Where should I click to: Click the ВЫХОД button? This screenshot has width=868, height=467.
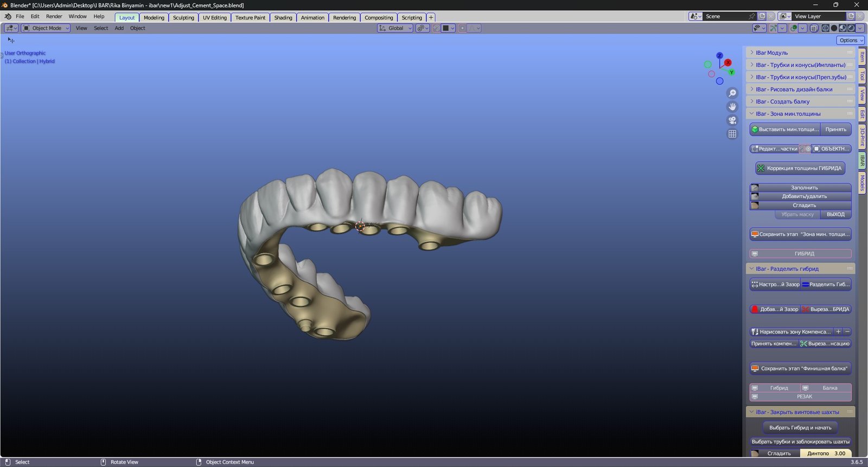pyautogui.click(x=835, y=214)
